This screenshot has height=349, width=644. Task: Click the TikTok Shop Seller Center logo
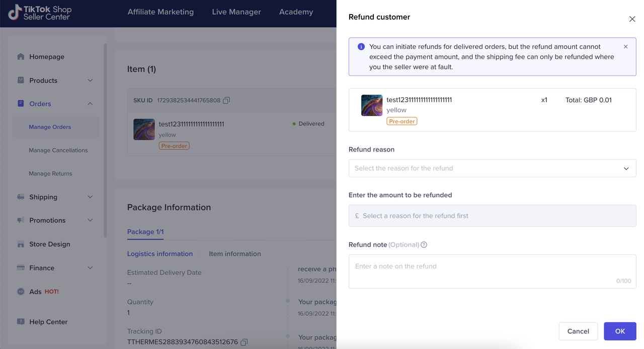(40, 13)
